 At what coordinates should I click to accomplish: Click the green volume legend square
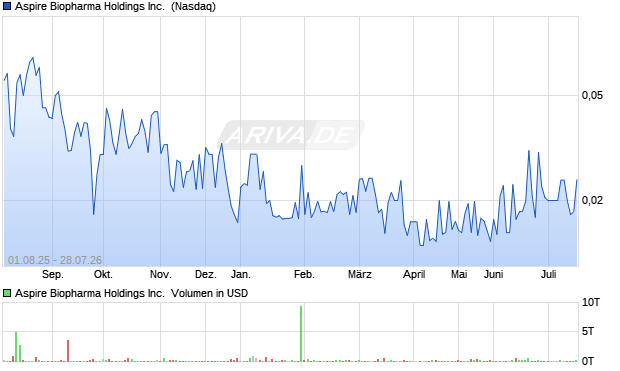tap(7, 293)
